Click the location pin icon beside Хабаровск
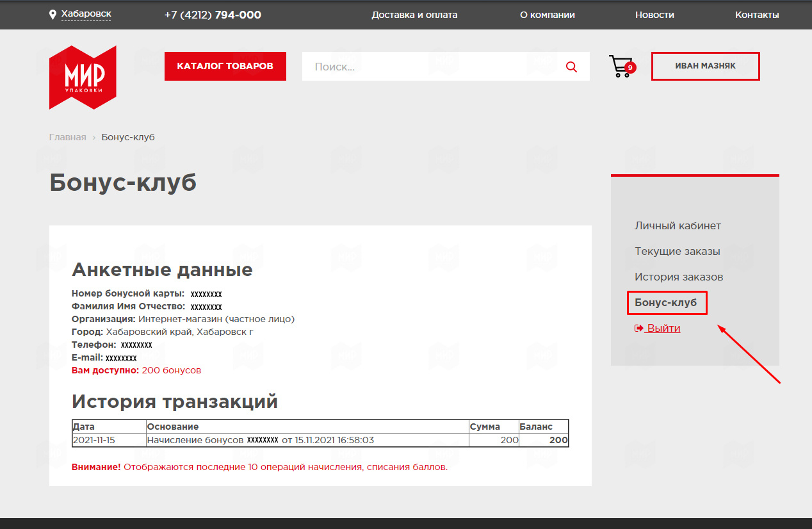 [53, 14]
